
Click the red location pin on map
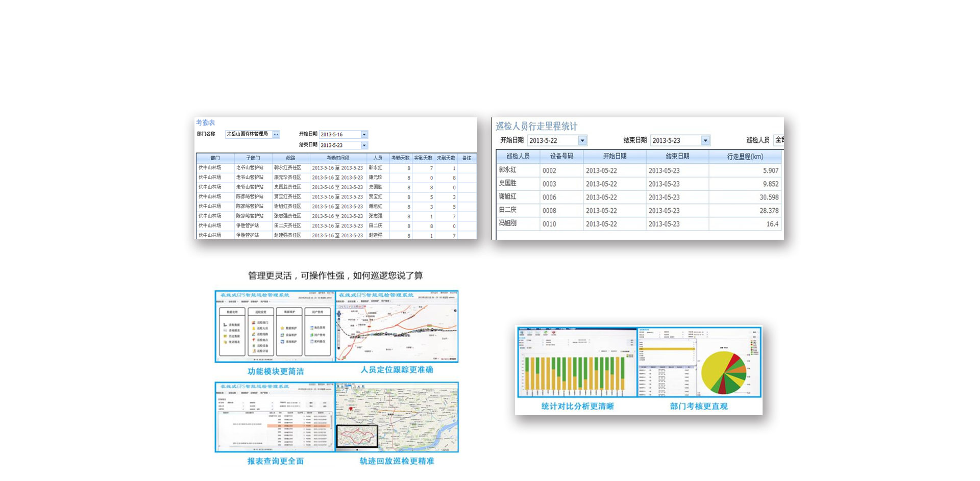tap(351, 409)
